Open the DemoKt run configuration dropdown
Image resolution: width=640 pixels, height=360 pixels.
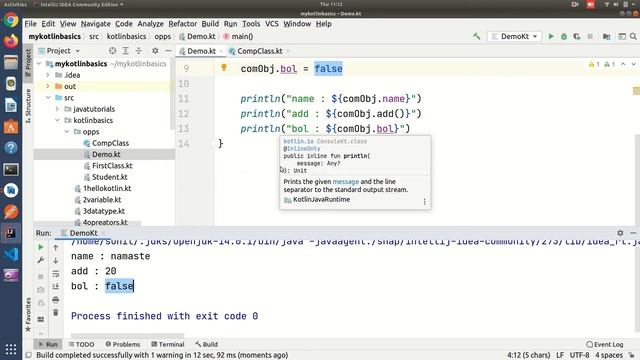(x=514, y=36)
